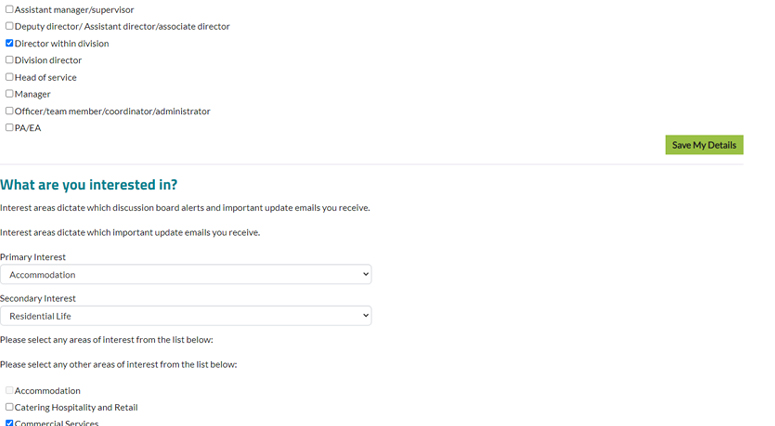Click the Secondary Interest dropdown chevron
Image resolution: width=775 pixels, height=426 pixels.
[366, 315]
